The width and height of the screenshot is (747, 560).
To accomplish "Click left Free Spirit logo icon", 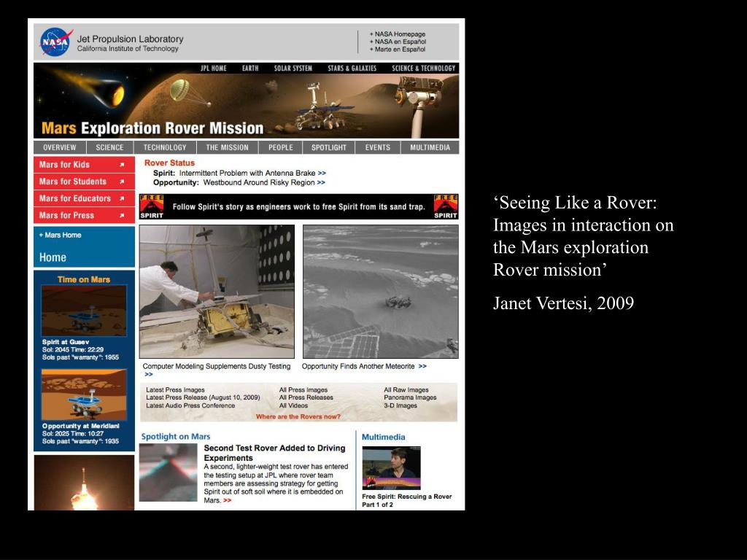I will click(x=152, y=206).
